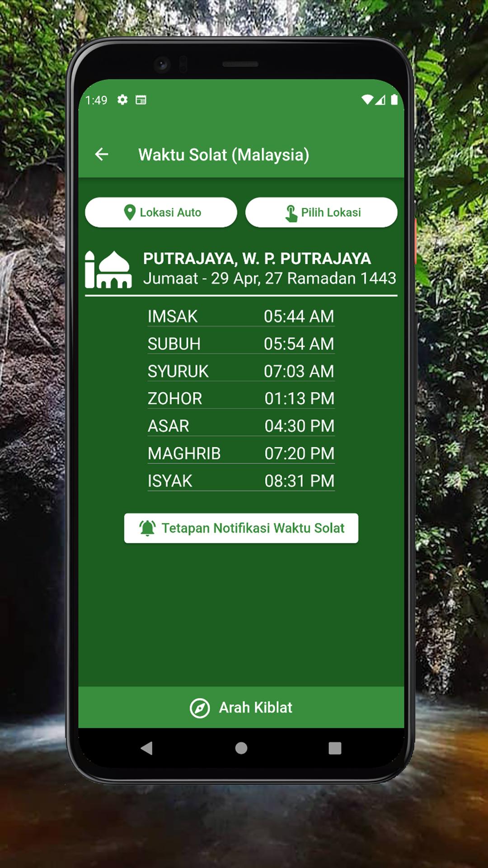488x868 pixels.
Task: Select the SUBUH row label
Action: 174,344
